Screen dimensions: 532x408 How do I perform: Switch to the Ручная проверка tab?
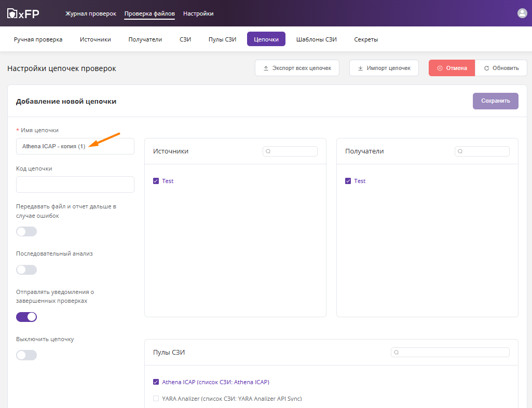38,39
